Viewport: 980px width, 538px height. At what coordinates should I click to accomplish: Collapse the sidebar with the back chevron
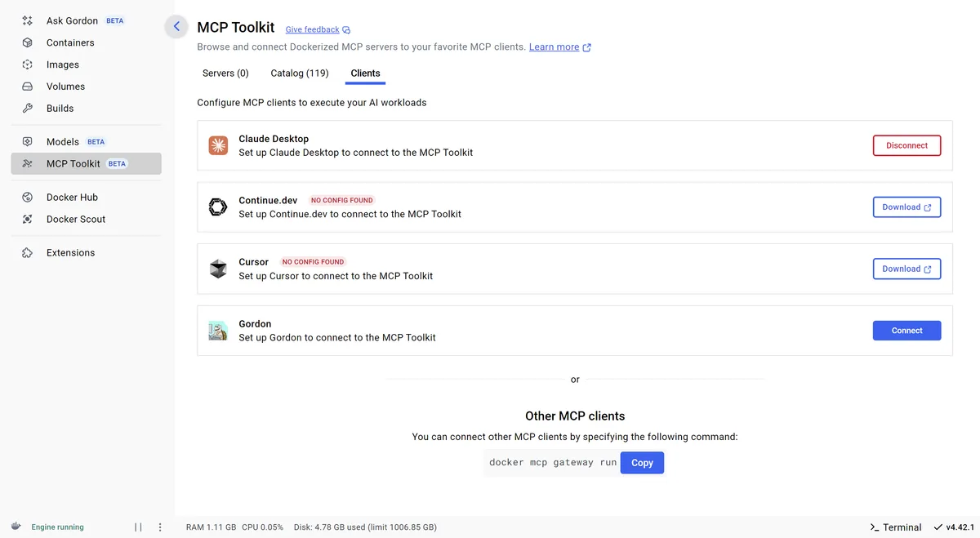click(176, 27)
